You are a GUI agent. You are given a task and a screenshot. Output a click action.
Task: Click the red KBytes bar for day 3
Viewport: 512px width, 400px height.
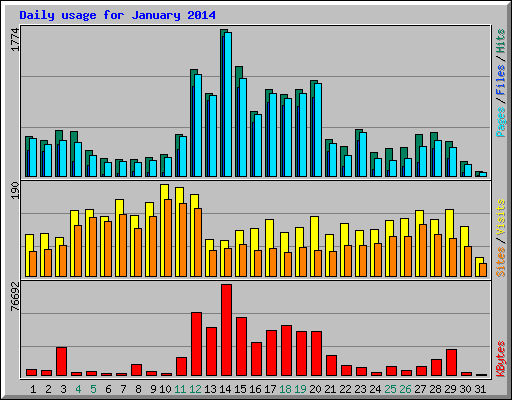(61, 361)
